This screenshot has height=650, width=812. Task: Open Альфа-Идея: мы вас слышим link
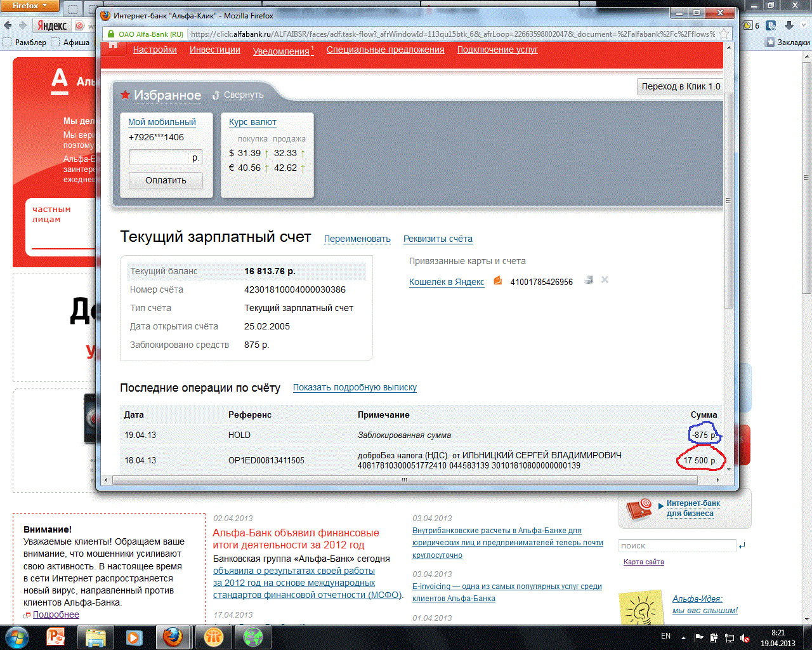point(705,604)
